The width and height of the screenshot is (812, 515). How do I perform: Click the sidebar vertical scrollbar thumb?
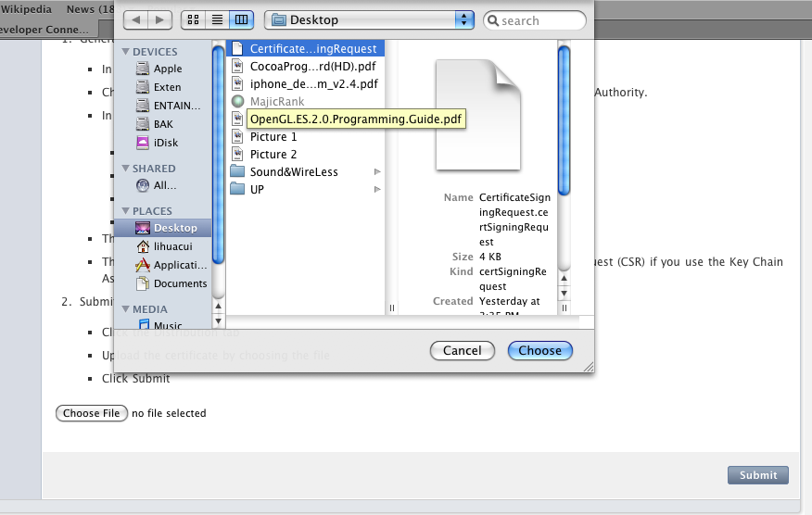tap(219, 155)
